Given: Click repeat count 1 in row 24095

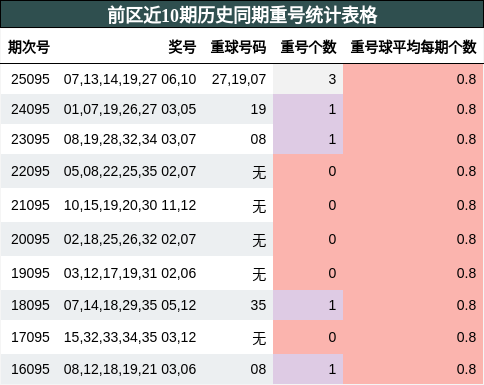Looking at the screenshot, I should tap(332, 109).
